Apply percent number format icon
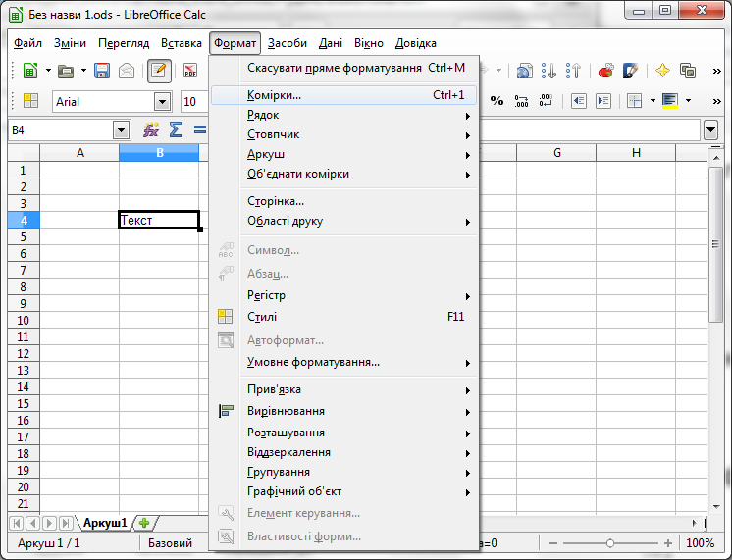The image size is (732, 560). point(497,101)
